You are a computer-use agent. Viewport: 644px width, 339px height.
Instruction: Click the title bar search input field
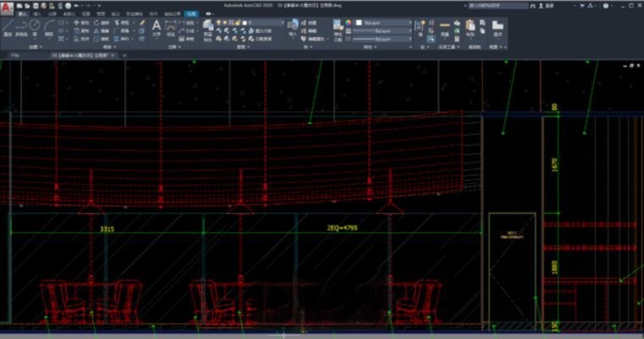(x=496, y=4)
